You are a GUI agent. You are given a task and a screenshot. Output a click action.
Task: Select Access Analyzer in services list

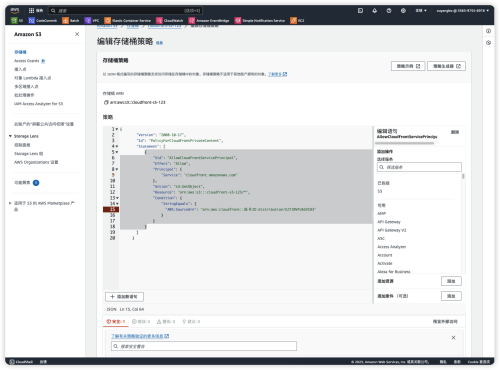pos(391,247)
